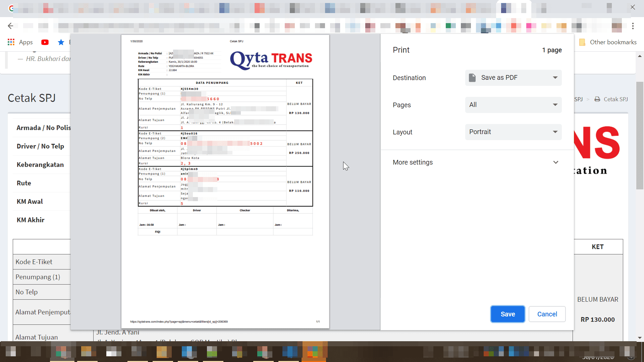This screenshot has height=362, width=644.
Task: Click scroll down arrow on page scrollbar
Action: point(640,338)
